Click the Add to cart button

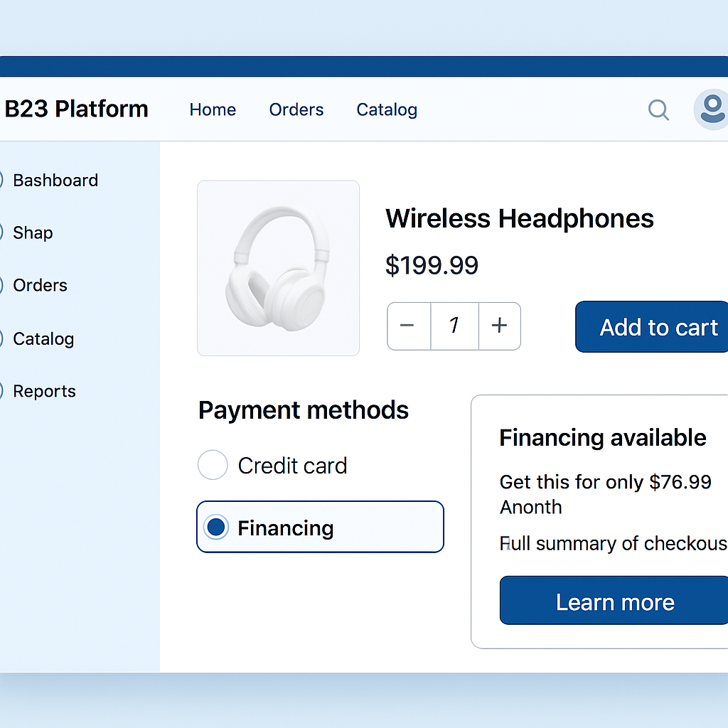click(x=652, y=327)
